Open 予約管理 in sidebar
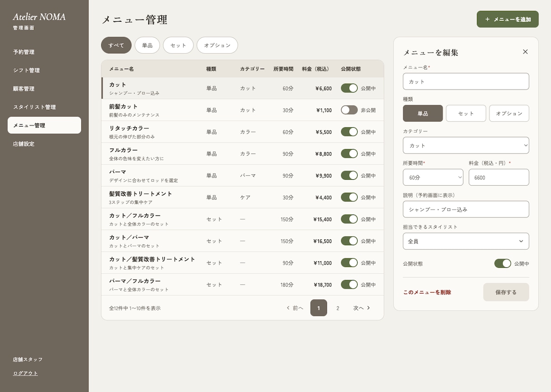 click(x=44, y=52)
